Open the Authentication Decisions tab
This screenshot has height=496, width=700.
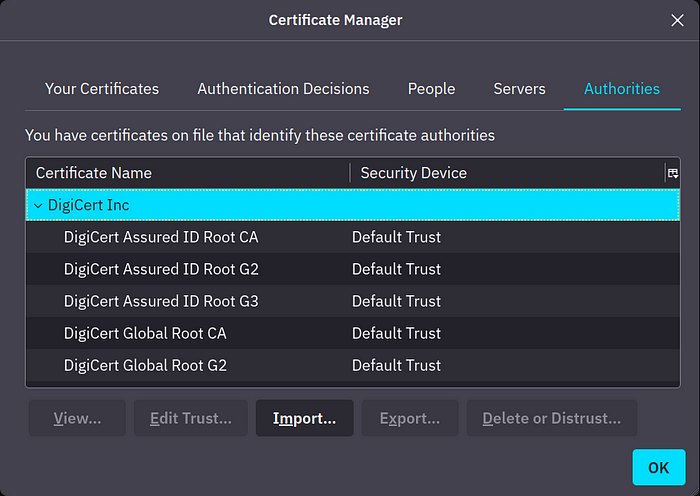283,89
